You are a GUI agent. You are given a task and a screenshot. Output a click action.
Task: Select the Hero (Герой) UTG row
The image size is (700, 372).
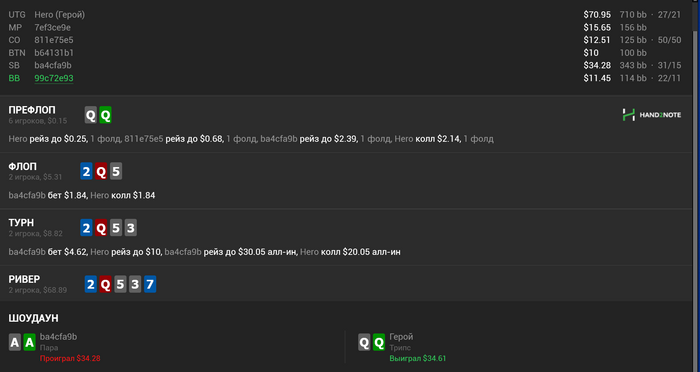pos(345,15)
